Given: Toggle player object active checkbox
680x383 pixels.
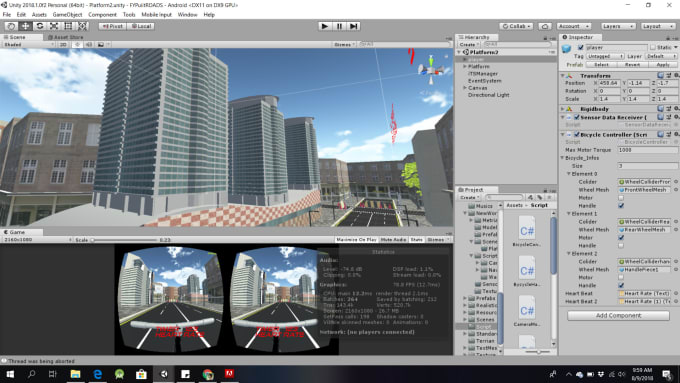Looking at the screenshot, I should pos(580,47).
